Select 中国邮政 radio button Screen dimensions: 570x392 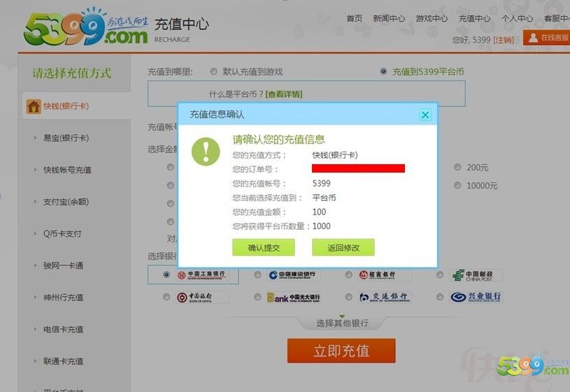pyautogui.click(x=440, y=275)
